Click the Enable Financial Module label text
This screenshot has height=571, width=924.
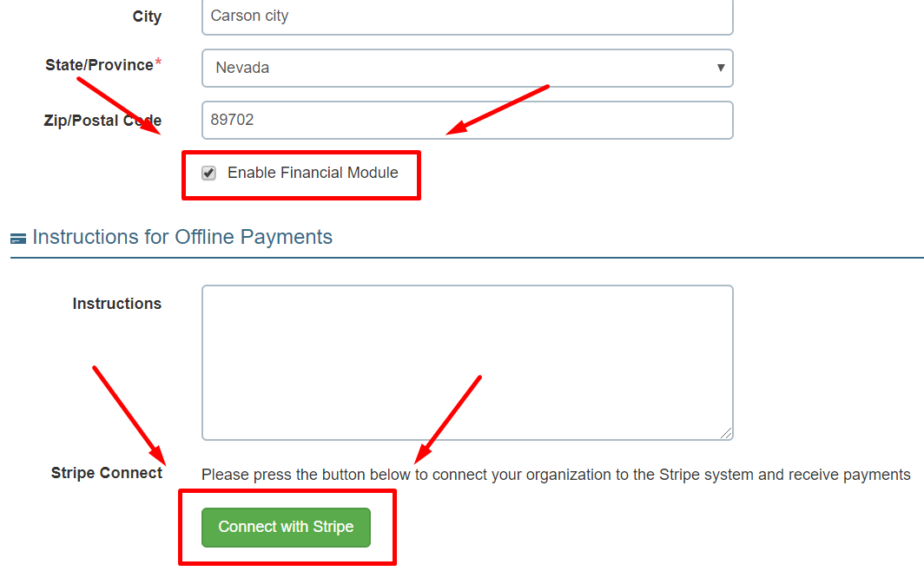[313, 173]
